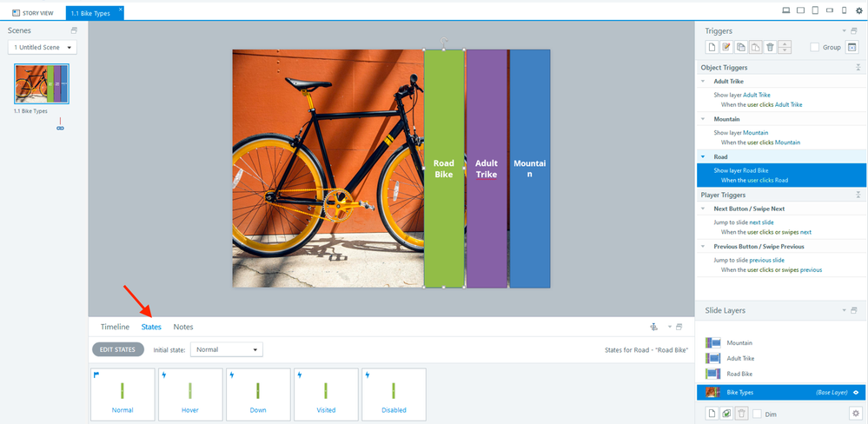The height and width of the screenshot is (424, 868).
Task: Toggle visibility eye for Bike Types base layer
Action: pyautogui.click(x=856, y=393)
